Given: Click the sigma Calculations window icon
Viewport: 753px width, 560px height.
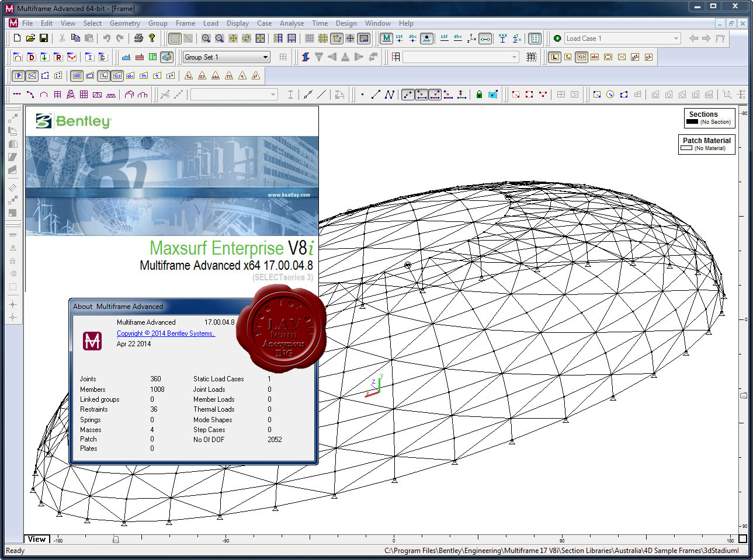Looking at the screenshot, I should click(89, 57).
